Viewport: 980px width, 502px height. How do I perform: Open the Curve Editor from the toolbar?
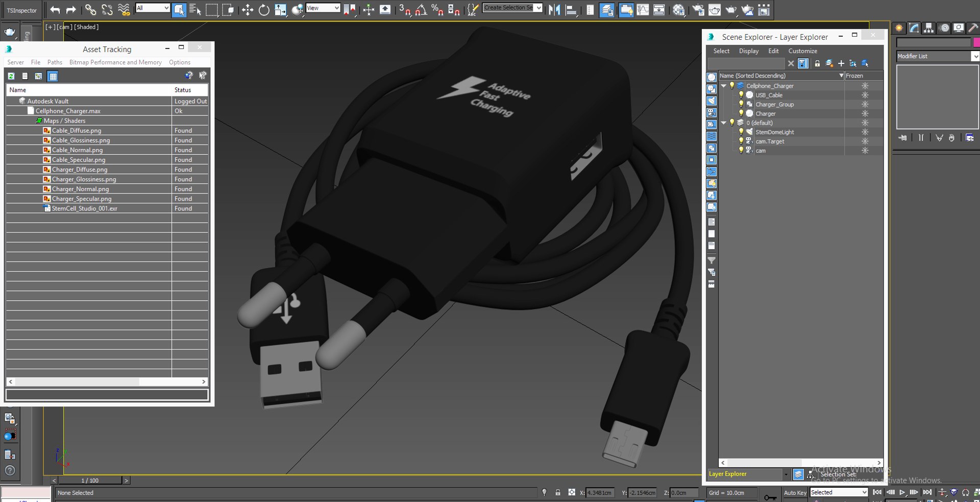pyautogui.click(x=643, y=10)
